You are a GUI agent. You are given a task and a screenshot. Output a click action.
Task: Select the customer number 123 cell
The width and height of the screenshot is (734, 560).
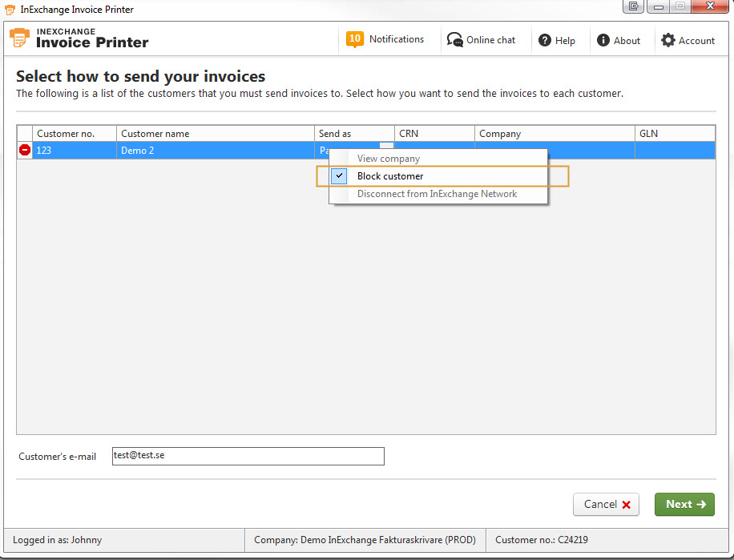point(75,151)
